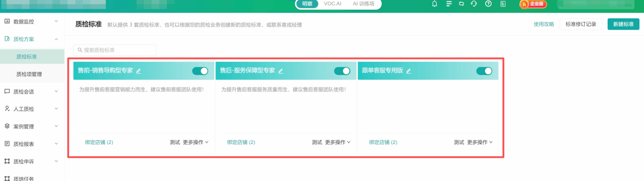Edit the 售后-服务保障型专家 title pencil icon

pyautogui.click(x=281, y=71)
